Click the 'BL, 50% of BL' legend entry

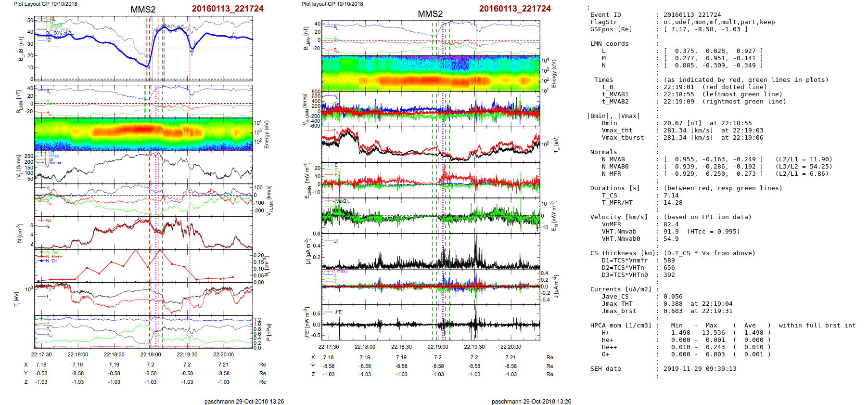pyautogui.click(x=60, y=33)
